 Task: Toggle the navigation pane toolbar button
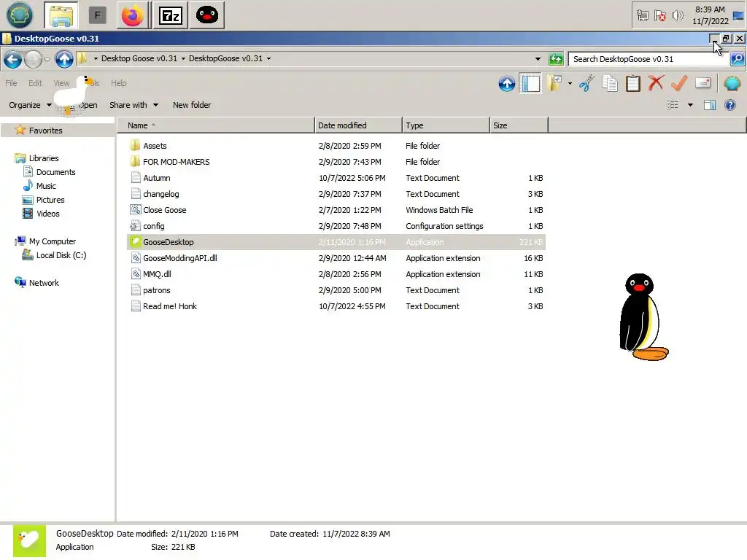531,84
